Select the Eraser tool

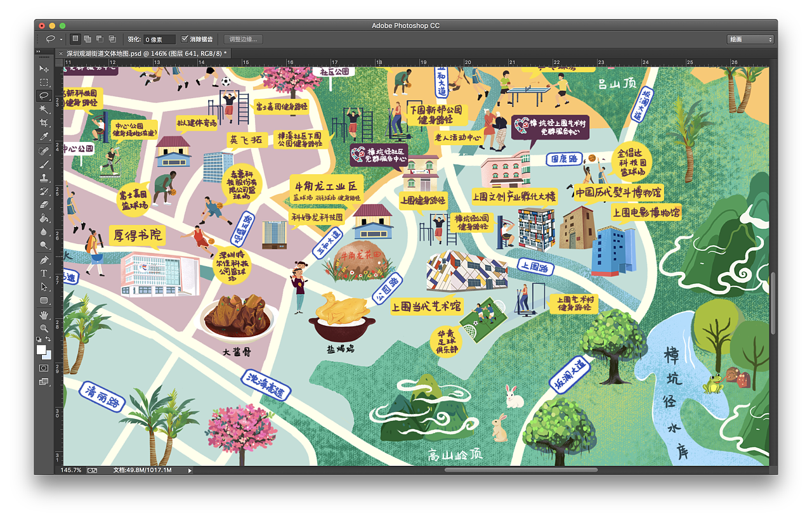(x=44, y=204)
